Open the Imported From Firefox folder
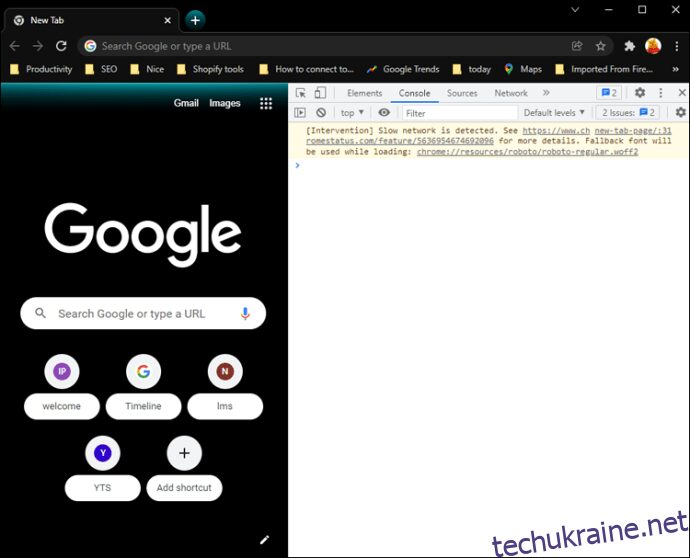The width and height of the screenshot is (690, 558). (x=604, y=69)
